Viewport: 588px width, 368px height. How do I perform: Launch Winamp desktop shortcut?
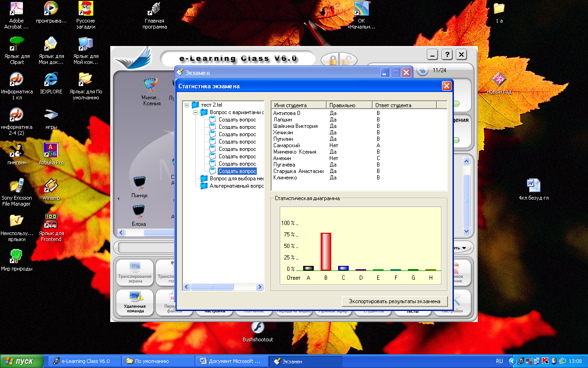(x=51, y=190)
